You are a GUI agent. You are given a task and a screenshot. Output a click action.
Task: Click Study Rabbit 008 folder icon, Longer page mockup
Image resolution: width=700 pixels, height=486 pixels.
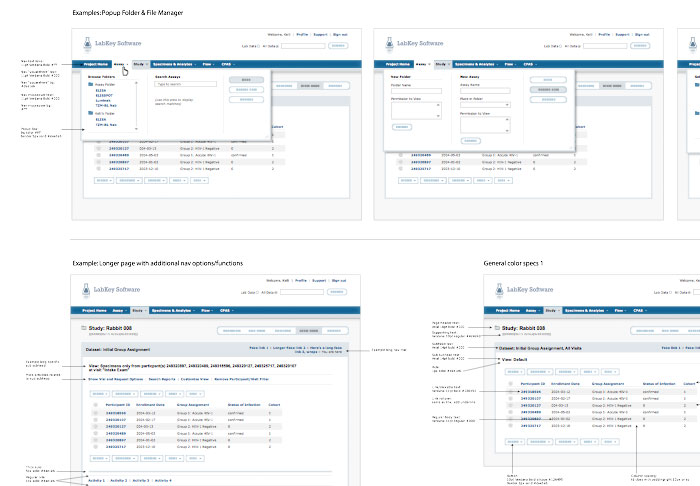(83, 328)
